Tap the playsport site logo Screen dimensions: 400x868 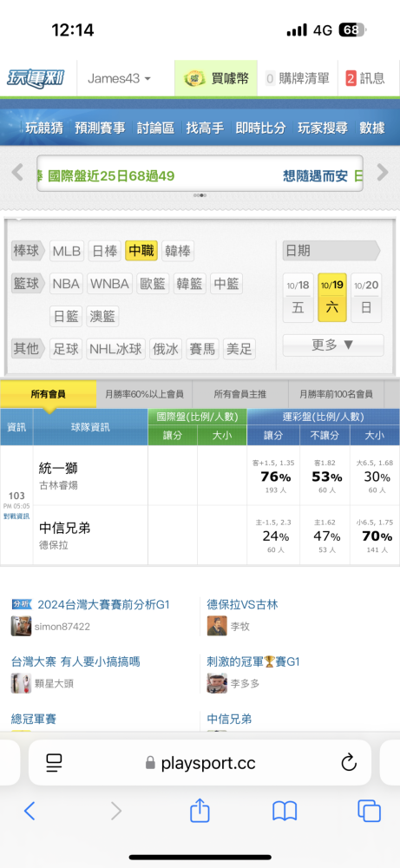(x=36, y=78)
